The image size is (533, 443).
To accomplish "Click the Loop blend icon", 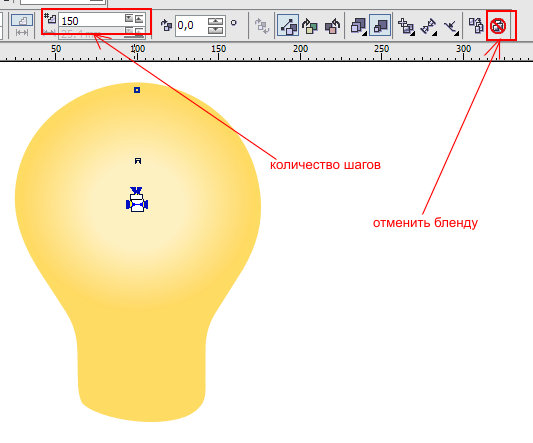I will coord(262,26).
